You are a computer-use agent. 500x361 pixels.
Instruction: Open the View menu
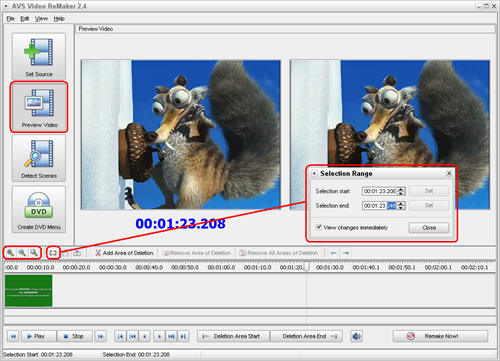[41, 19]
